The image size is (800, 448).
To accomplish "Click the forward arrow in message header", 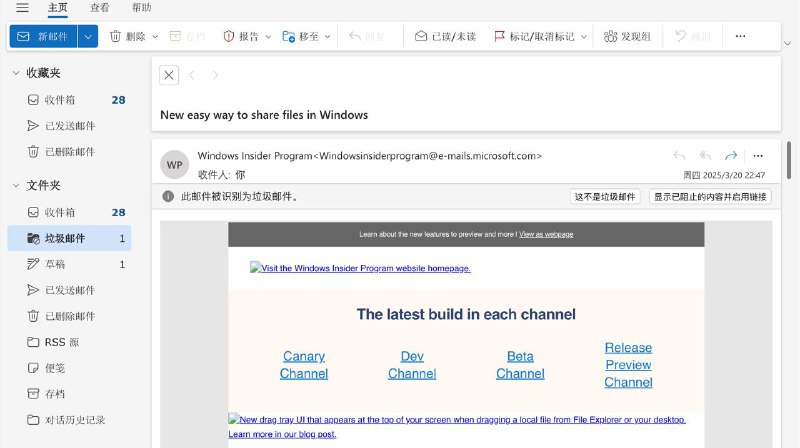I will click(731, 155).
